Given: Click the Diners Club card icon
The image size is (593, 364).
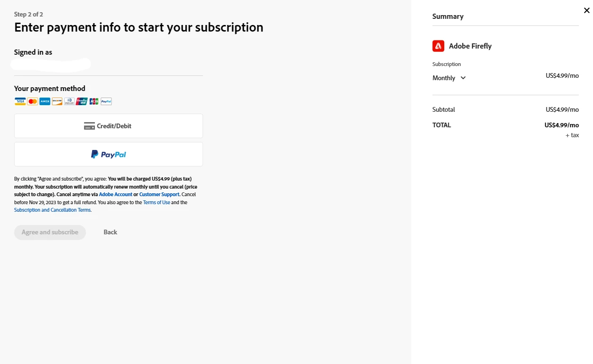Looking at the screenshot, I should tap(69, 101).
